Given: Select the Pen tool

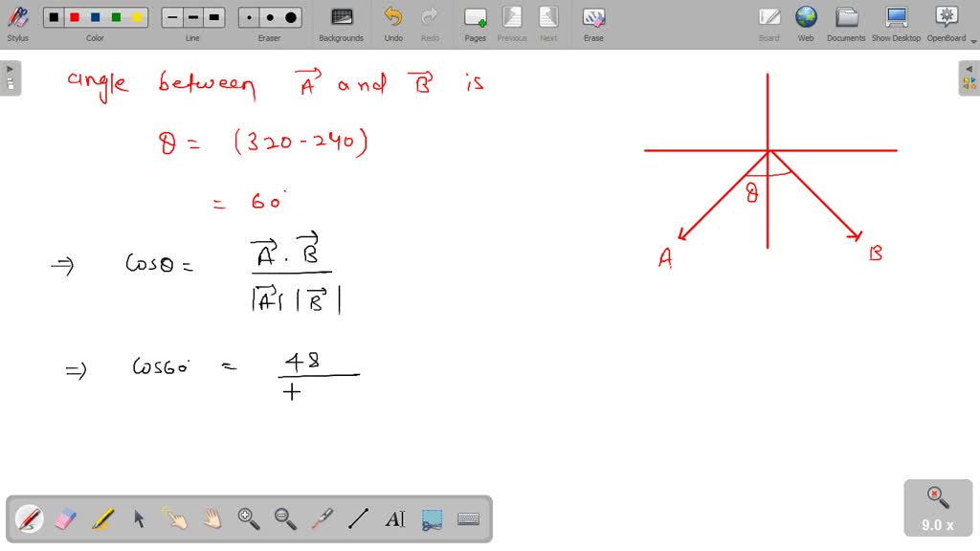Looking at the screenshot, I should [x=29, y=518].
